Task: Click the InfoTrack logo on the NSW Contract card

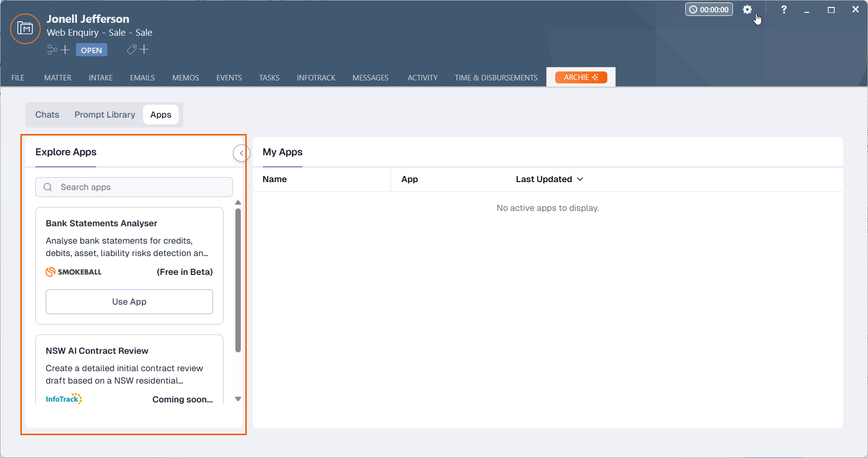Action: [64, 399]
